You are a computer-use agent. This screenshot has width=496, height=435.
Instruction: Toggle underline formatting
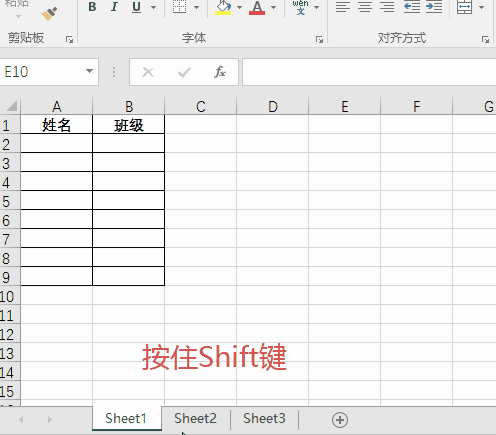136,7
